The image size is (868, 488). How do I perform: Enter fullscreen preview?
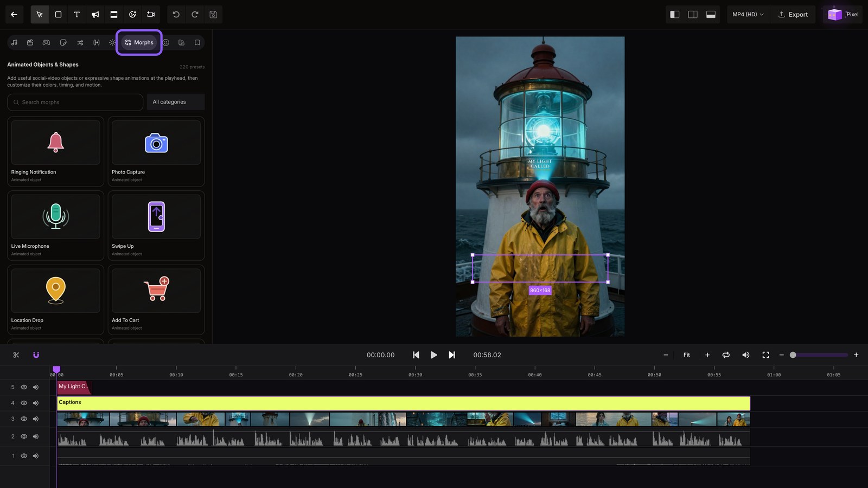[x=765, y=355]
